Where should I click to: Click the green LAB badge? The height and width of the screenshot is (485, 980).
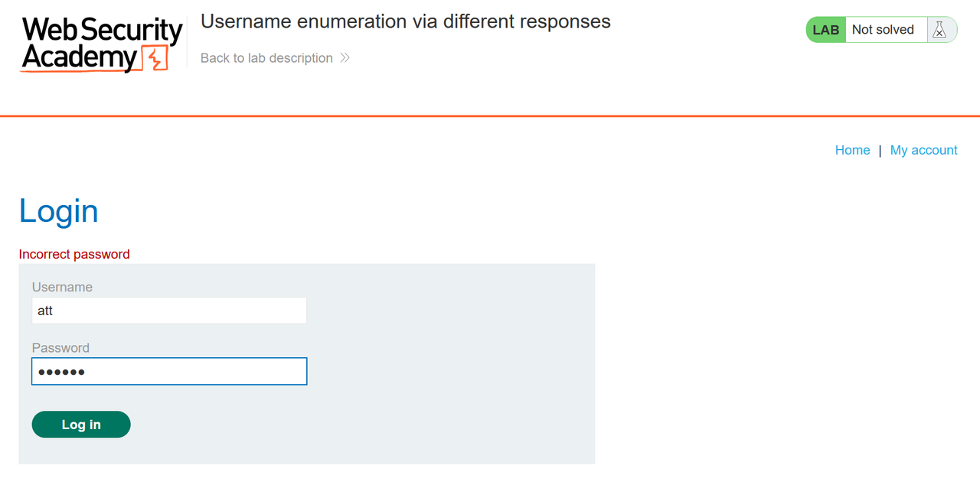coord(825,29)
